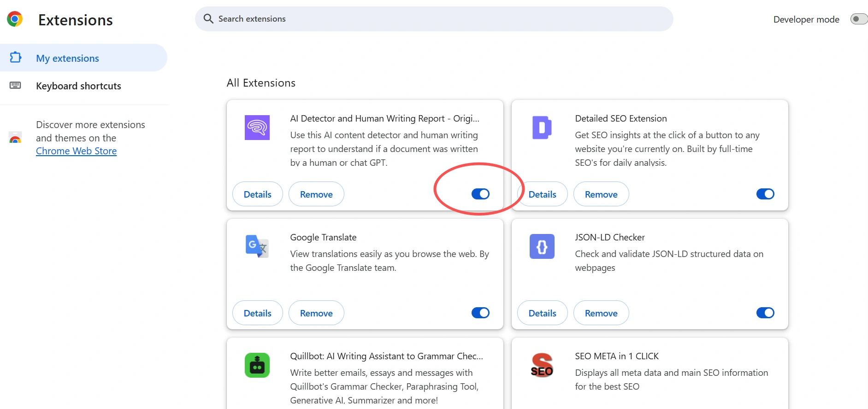Click the My extensions puzzle icon
Screen dimensions: 868x409
16,58
